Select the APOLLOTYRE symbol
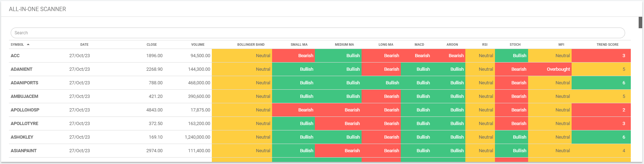 click(24, 124)
